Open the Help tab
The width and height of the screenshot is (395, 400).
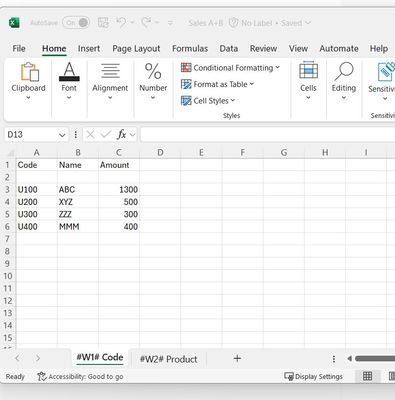pyautogui.click(x=379, y=49)
